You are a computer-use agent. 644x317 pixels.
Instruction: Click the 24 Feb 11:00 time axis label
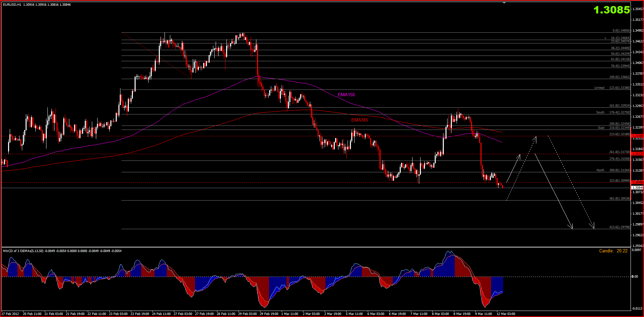point(162,314)
